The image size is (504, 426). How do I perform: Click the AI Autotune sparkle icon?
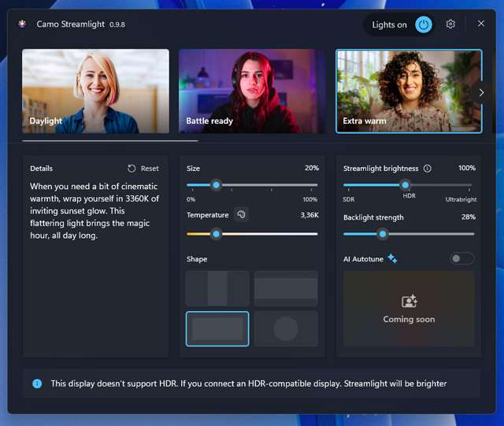pyautogui.click(x=392, y=258)
